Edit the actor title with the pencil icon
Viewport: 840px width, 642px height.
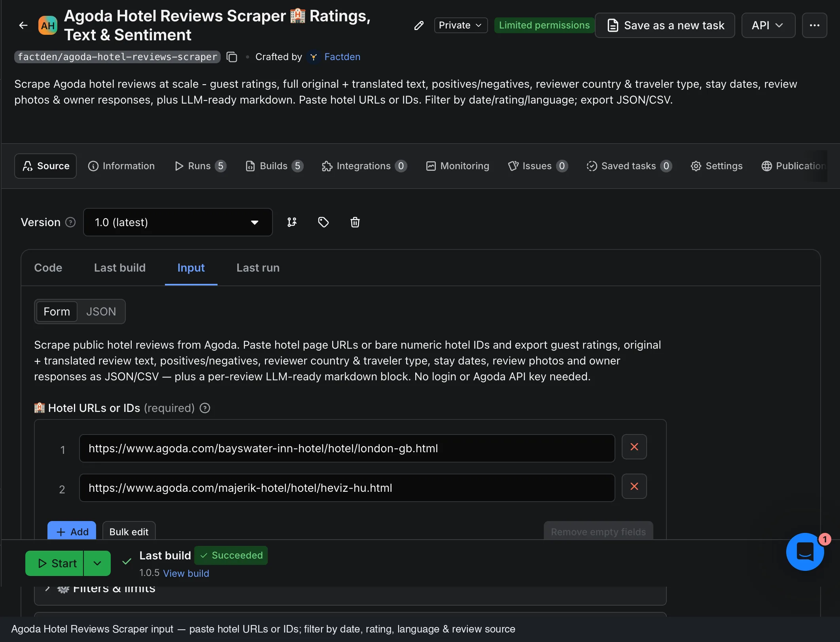coord(419,26)
